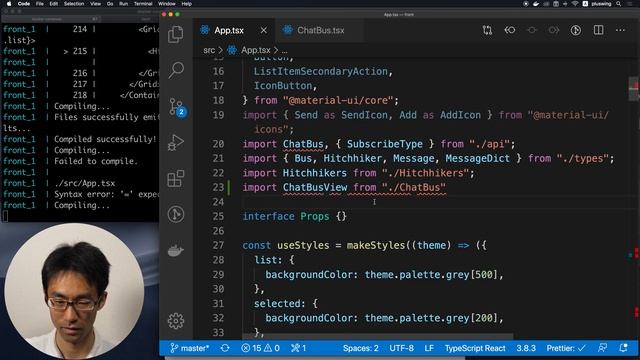Click 'Failed to compile.' in the terminal window
This screenshot has height=360, width=640.
click(x=96, y=161)
